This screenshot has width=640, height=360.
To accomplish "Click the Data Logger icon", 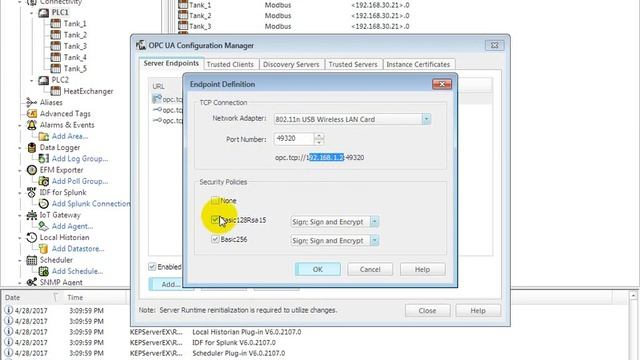I will click(31, 147).
